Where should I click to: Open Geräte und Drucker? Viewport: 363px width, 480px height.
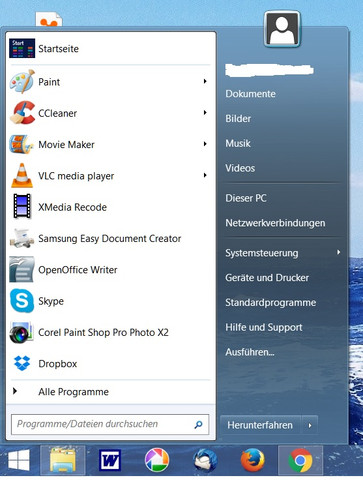coord(267,277)
